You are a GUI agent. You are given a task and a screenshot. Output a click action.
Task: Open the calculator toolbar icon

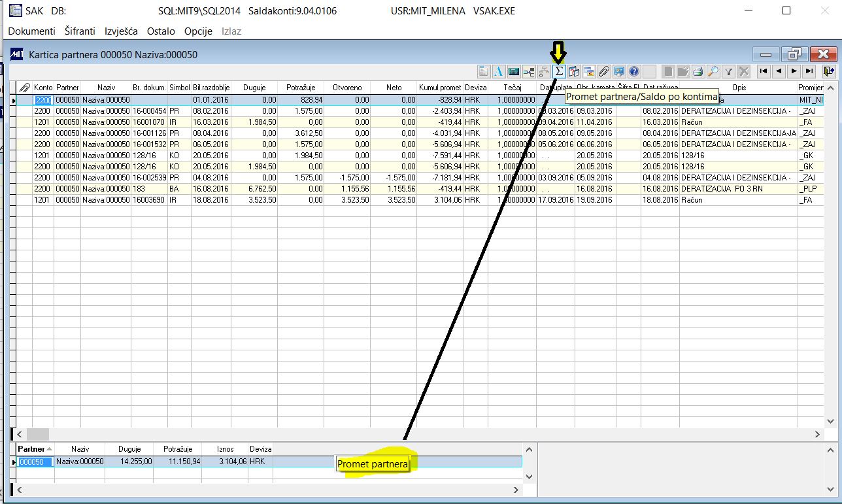(514, 71)
